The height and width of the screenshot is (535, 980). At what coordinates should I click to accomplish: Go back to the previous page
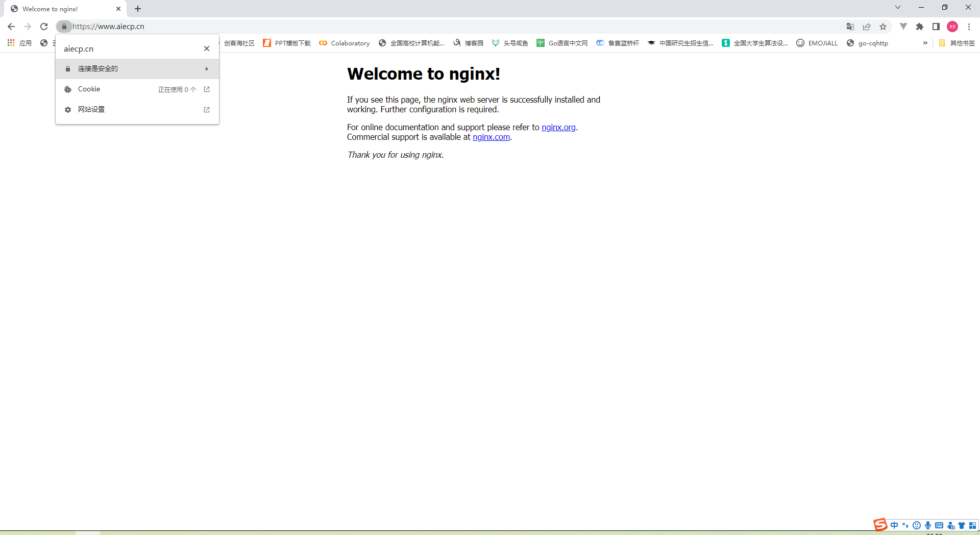click(11, 27)
